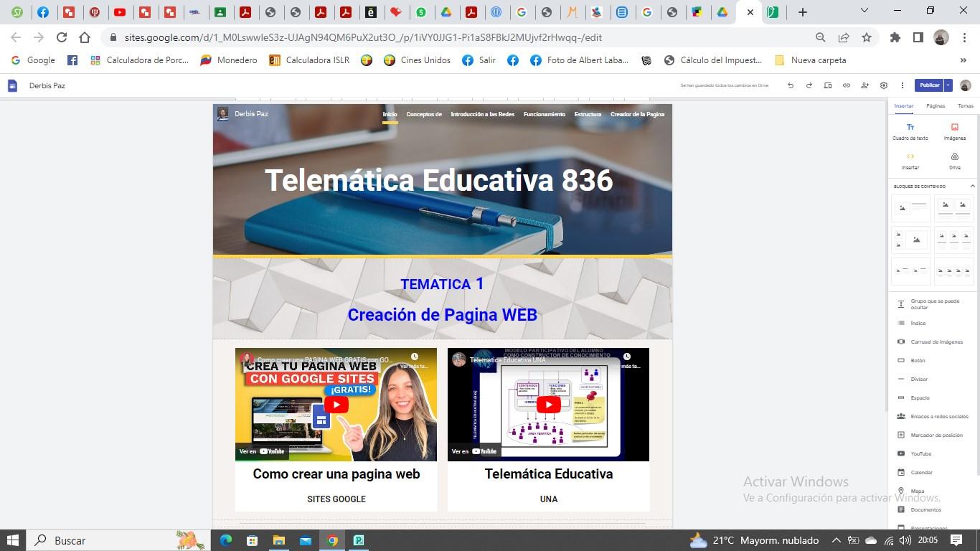The image size is (980, 551).
Task: Collapse the Bloques de contenido section
Action: (x=972, y=187)
